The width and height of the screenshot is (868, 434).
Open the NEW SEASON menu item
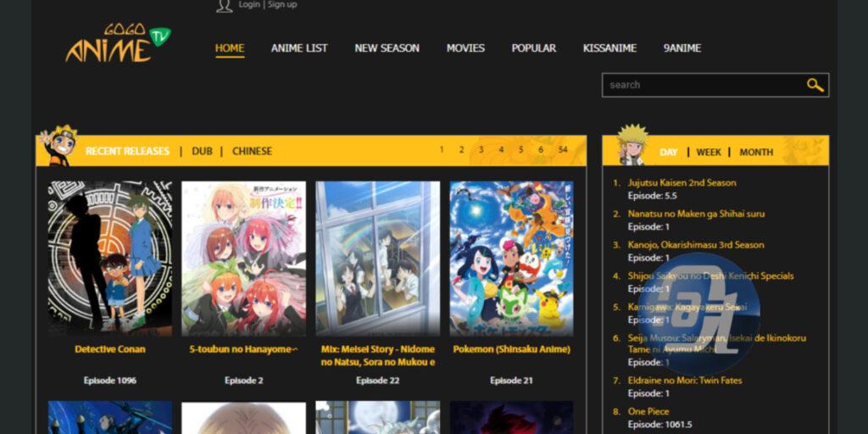[387, 48]
